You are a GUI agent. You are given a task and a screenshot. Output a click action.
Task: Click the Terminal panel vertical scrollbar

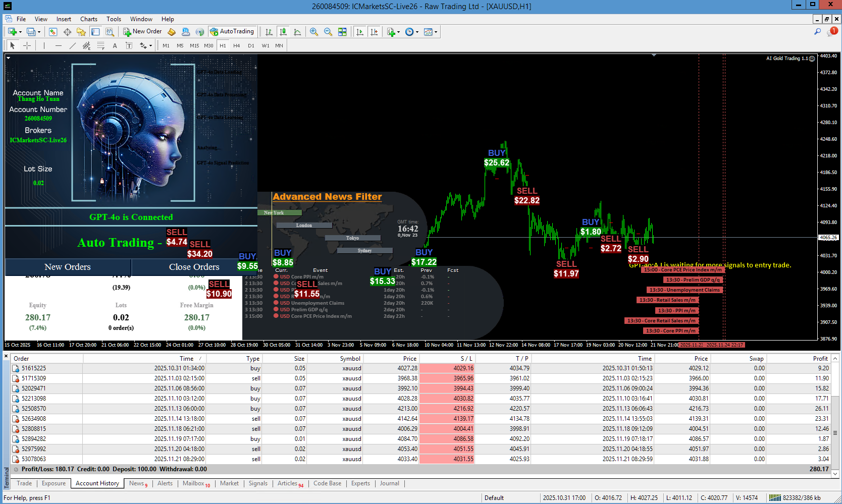pyautogui.click(x=835, y=416)
